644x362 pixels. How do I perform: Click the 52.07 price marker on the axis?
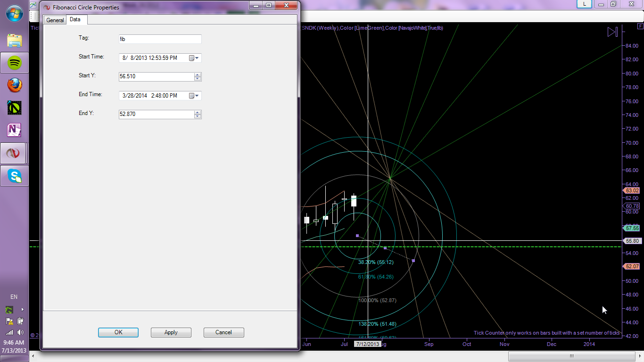pyautogui.click(x=631, y=266)
